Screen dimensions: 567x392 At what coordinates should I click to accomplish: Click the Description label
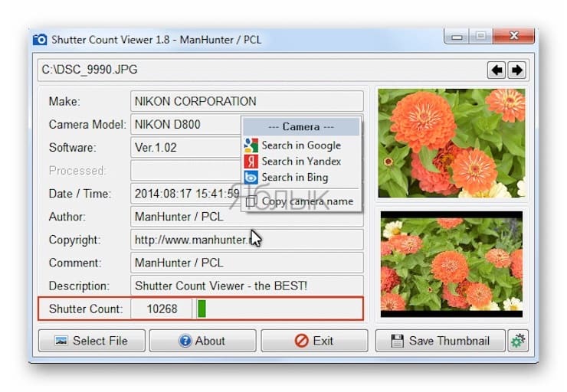click(79, 286)
